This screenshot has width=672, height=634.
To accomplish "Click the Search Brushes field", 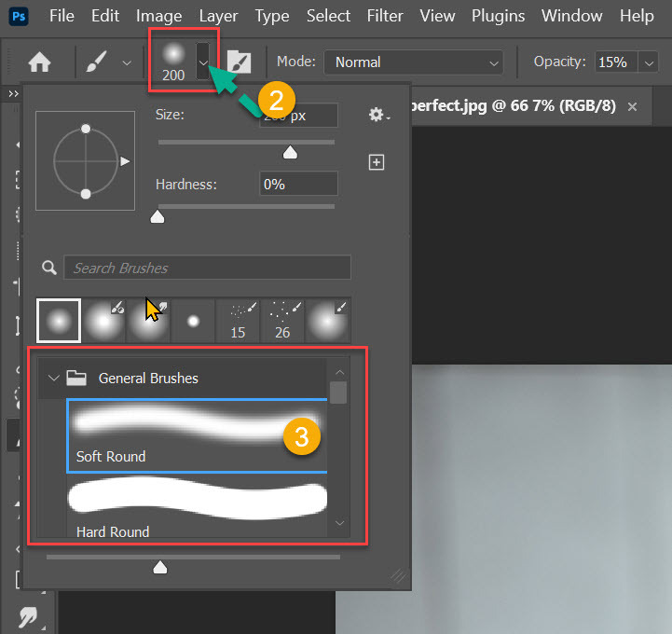I will pyautogui.click(x=207, y=268).
